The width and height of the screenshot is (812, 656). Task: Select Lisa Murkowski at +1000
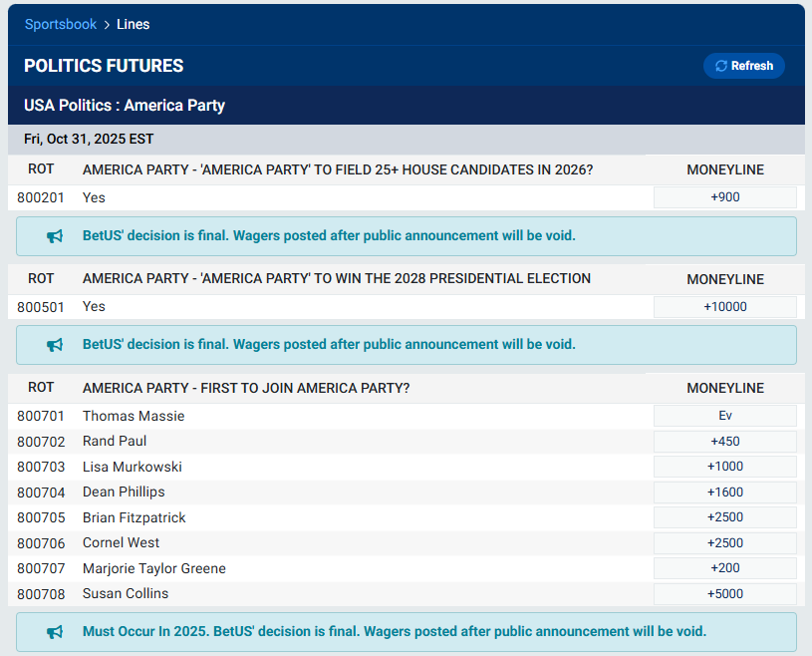pyautogui.click(x=724, y=467)
